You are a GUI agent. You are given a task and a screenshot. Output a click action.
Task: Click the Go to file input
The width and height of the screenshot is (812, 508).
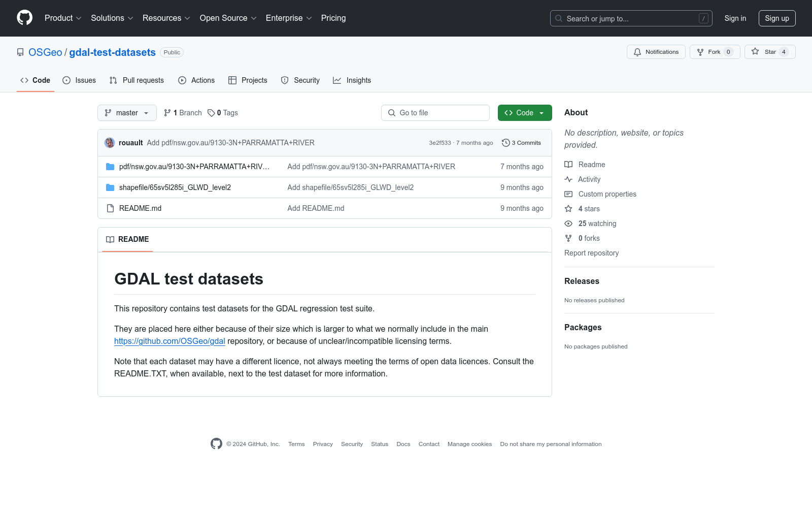point(435,113)
